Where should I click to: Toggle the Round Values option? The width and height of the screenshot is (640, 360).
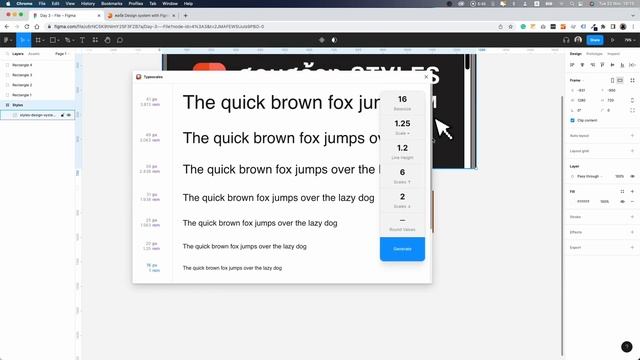tap(402, 223)
